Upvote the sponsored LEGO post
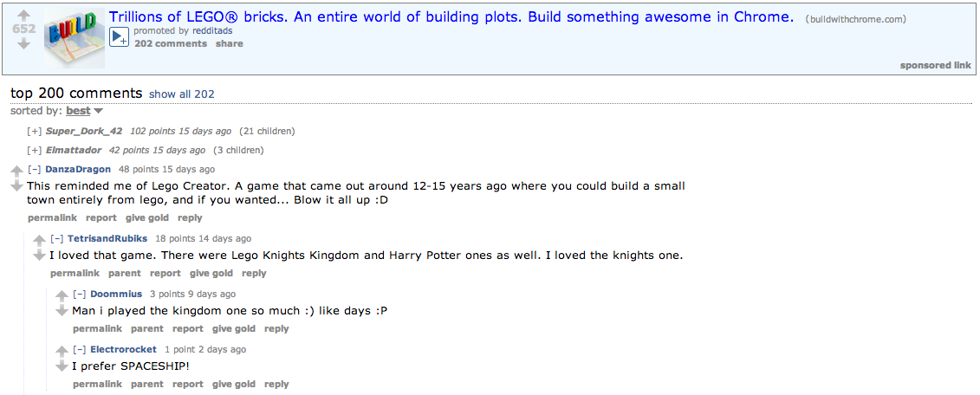 [23, 15]
